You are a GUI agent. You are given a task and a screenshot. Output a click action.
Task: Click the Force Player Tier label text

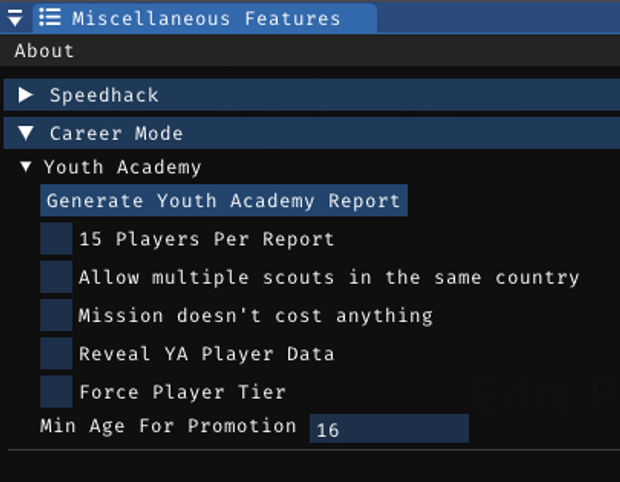[x=182, y=391]
